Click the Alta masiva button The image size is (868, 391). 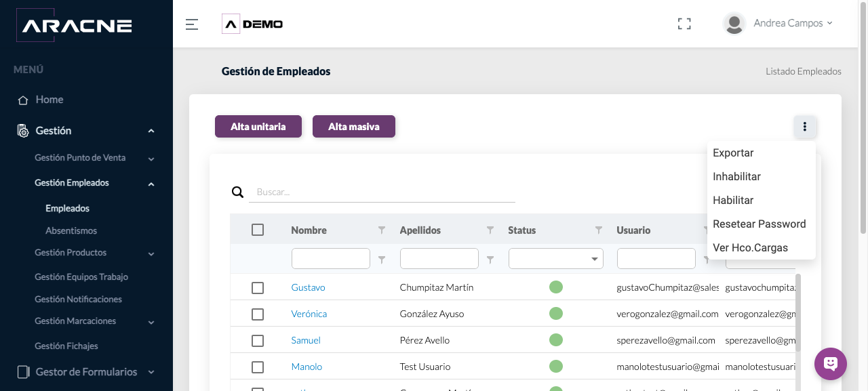pyautogui.click(x=354, y=127)
